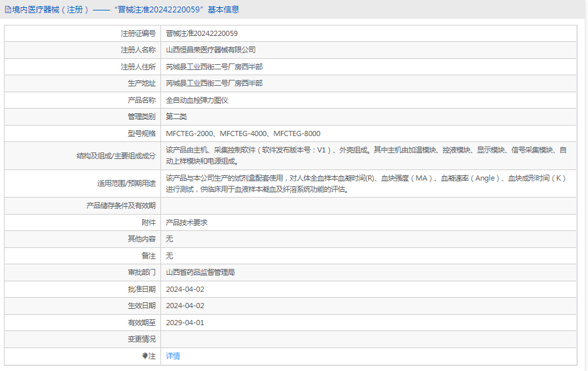Image resolution: width=588 pixels, height=371 pixels.
Task: Click the 其他内容 value 无
Action: click(x=170, y=239)
